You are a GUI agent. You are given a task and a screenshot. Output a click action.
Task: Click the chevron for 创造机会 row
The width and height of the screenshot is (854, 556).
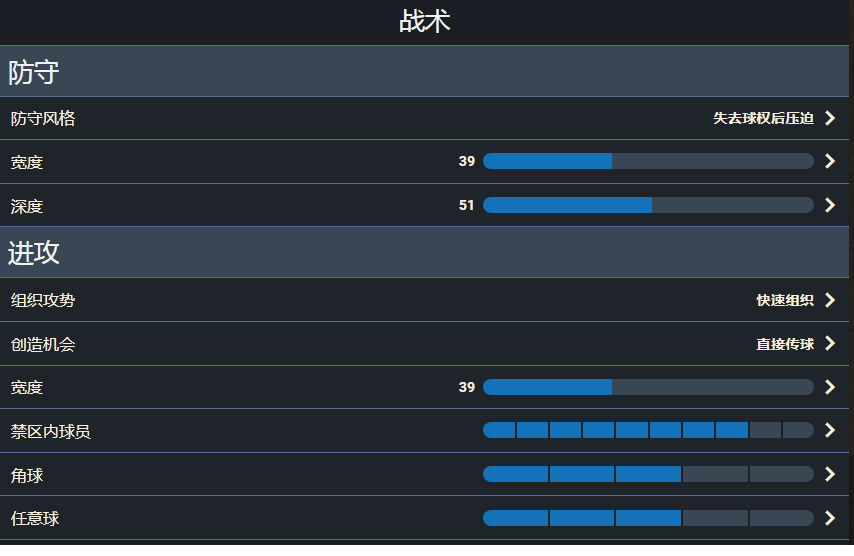tap(830, 344)
